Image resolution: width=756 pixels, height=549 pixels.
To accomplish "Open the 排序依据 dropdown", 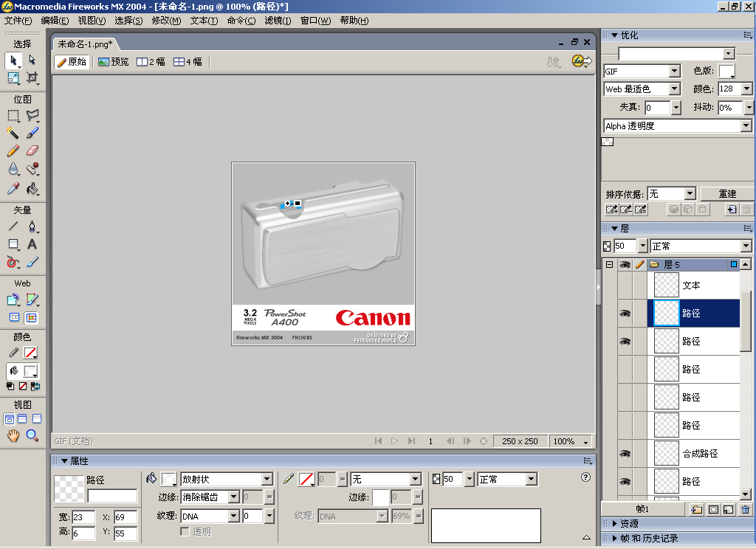I will pyautogui.click(x=690, y=194).
